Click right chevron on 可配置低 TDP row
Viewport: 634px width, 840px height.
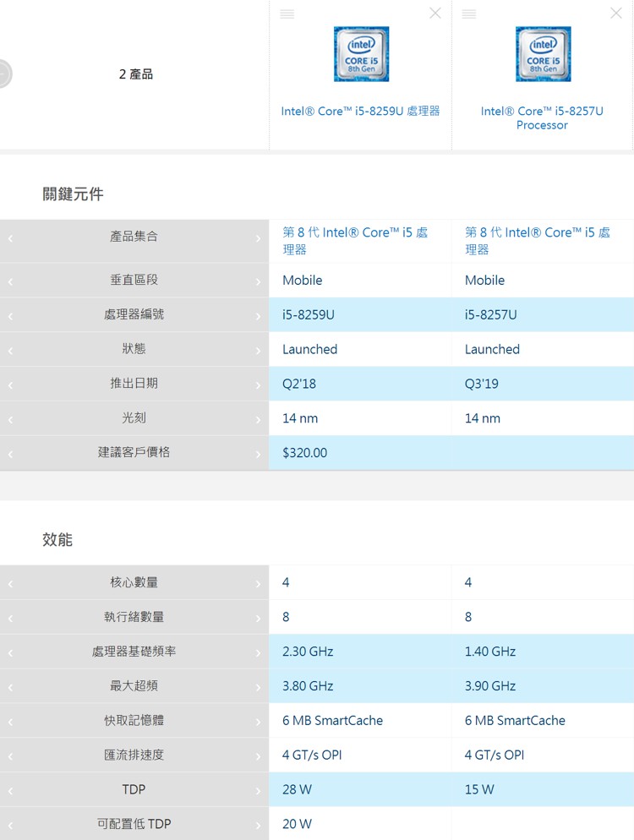coord(259,826)
